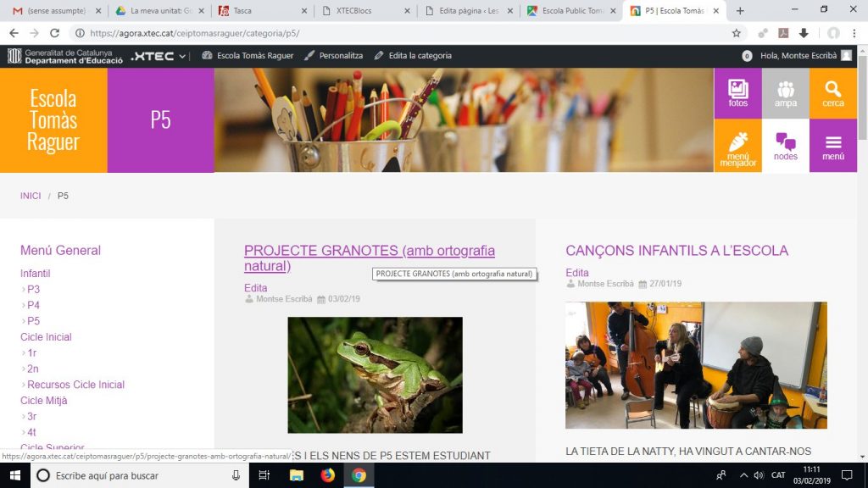Show hidden system tray icons chevron
868x488 pixels.
743,475
